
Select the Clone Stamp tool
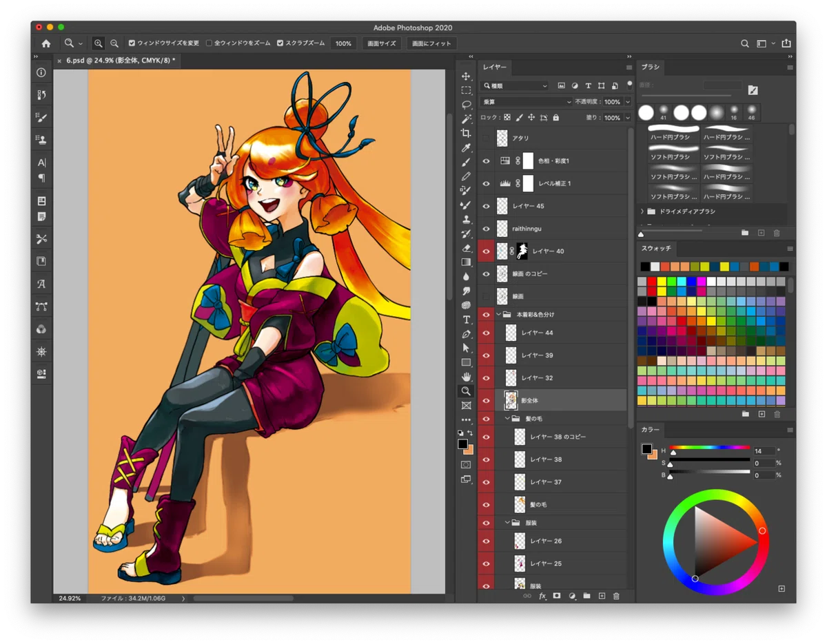467,219
